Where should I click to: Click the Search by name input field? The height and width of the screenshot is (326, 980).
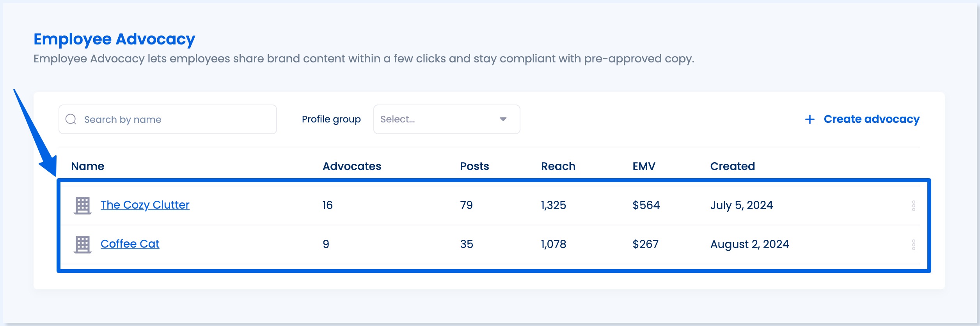pos(168,119)
